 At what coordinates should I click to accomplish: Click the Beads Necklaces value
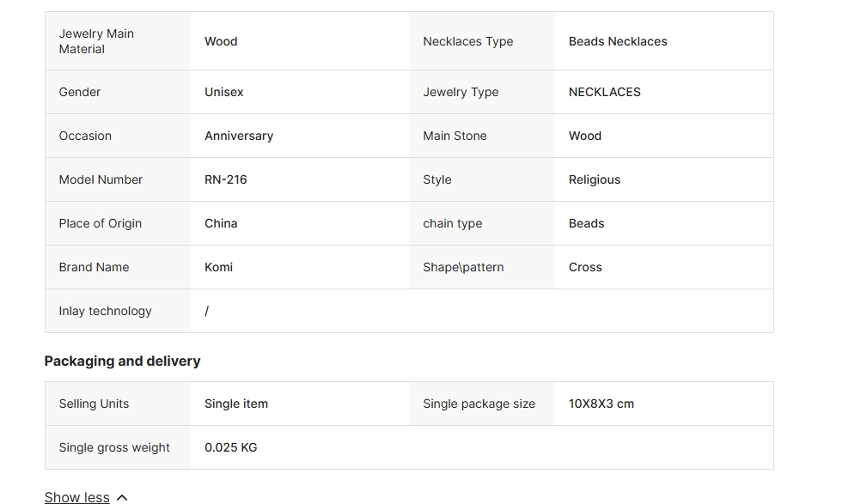tap(618, 41)
